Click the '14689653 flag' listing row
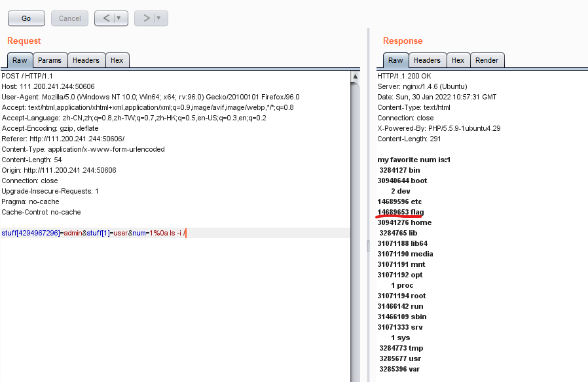 click(401, 213)
